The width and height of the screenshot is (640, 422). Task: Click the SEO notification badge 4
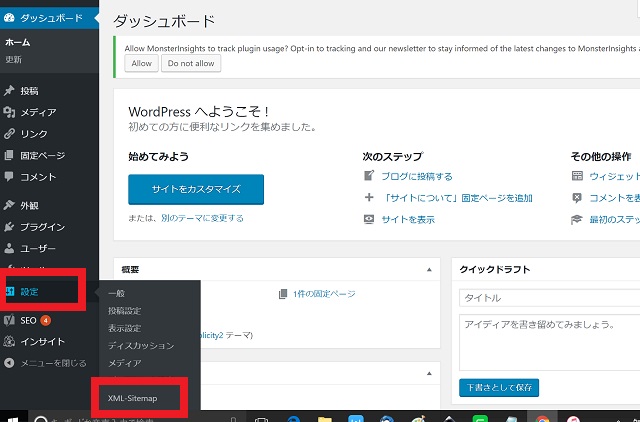point(46,320)
